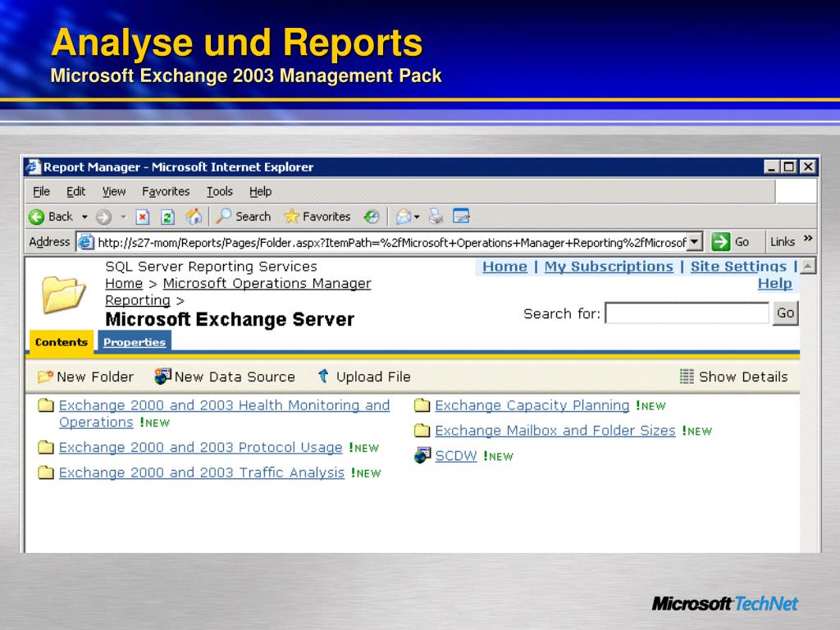Click the Print icon in toolbar
Image resolution: width=840 pixels, height=630 pixels.
436,217
